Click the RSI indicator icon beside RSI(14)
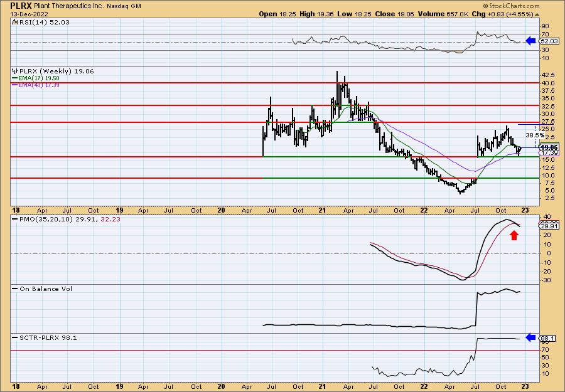 pyautogui.click(x=14, y=22)
